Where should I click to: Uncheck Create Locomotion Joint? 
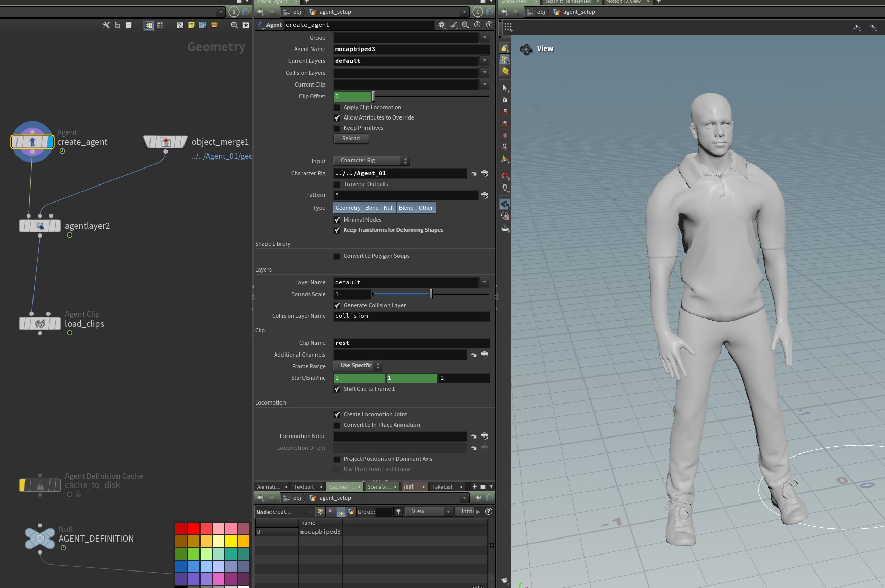click(x=337, y=415)
